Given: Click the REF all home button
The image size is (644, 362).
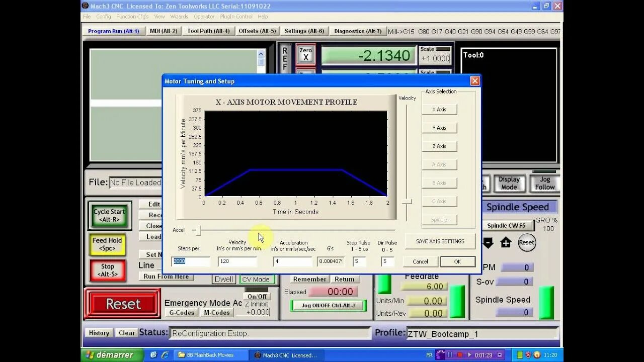Looking at the screenshot, I should click(285, 58).
